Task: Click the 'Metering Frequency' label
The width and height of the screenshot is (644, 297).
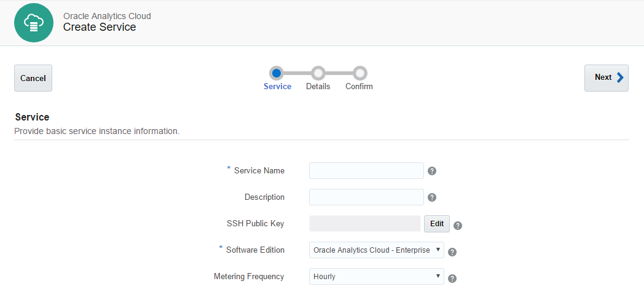Action: click(x=249, y=277)
